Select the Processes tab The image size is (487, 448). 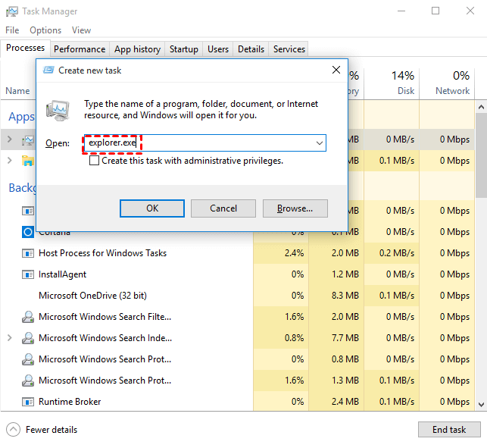point(26,48)
